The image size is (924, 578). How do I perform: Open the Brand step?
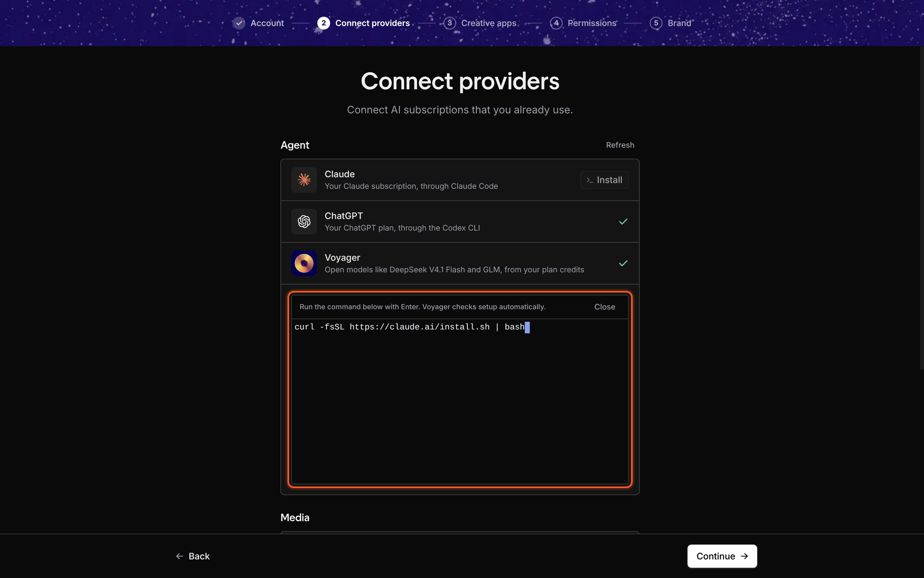(679, 23)
